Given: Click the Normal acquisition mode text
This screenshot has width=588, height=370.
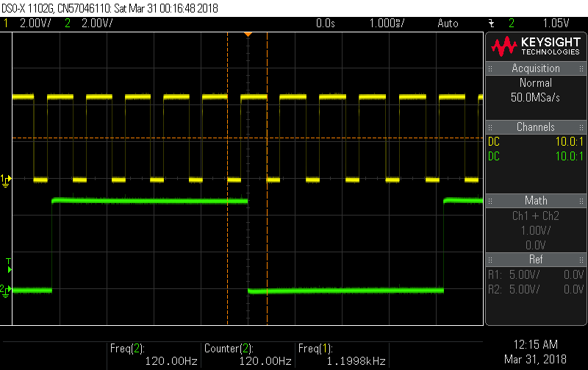Looking at the screenshot, I should [536, 83].
